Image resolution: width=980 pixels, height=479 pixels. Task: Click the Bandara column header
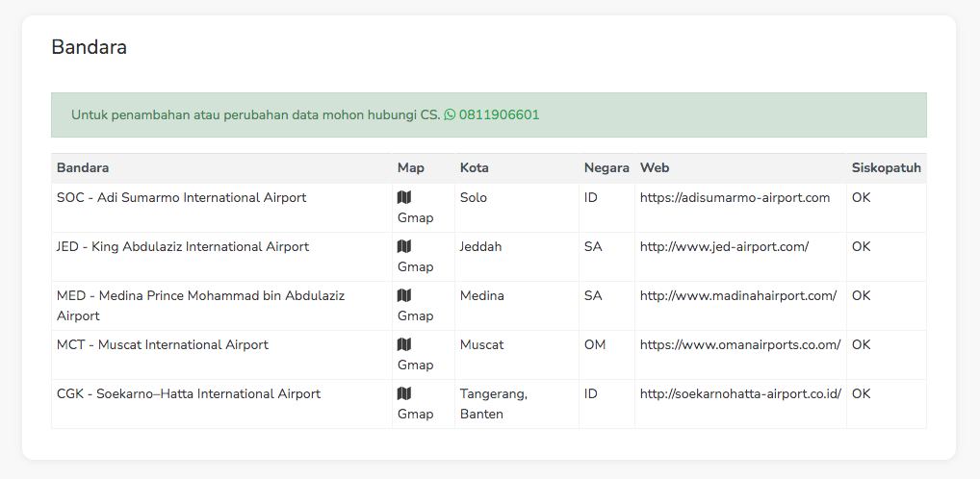83,167
